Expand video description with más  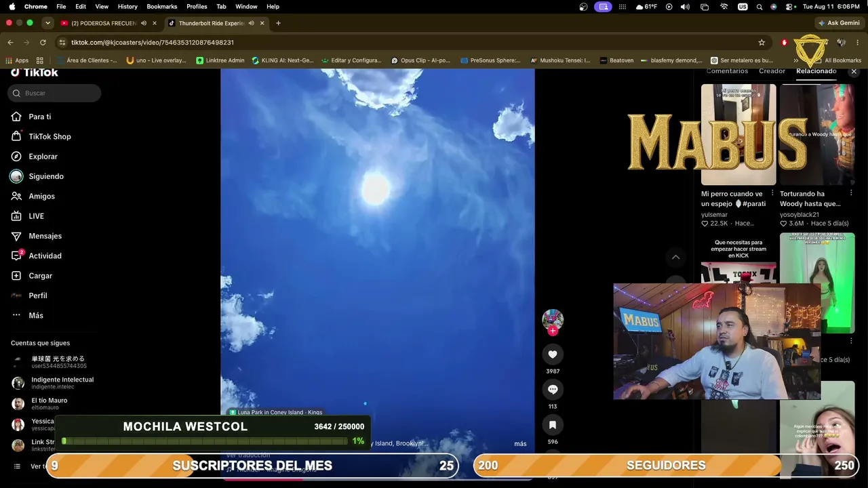pyautogui.click(x=520, y=444)
